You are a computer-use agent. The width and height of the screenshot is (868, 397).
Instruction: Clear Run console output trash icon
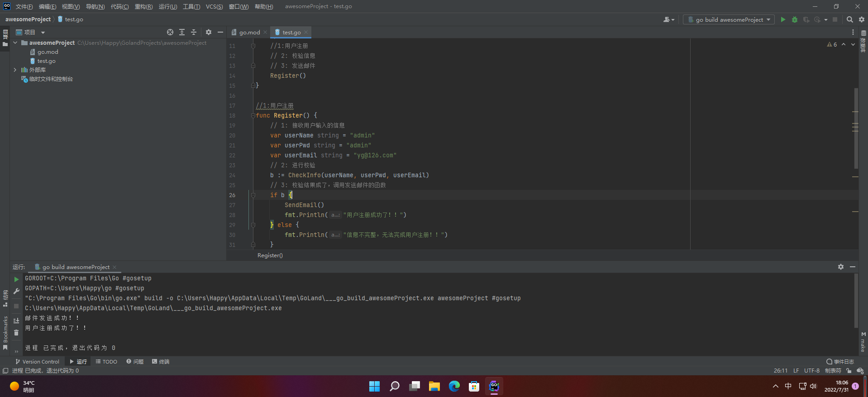(16, 333)
